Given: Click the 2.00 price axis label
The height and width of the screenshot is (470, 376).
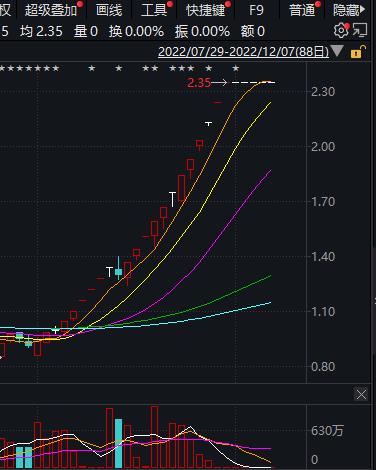Looking at the screenshot, I should (323, 146).
